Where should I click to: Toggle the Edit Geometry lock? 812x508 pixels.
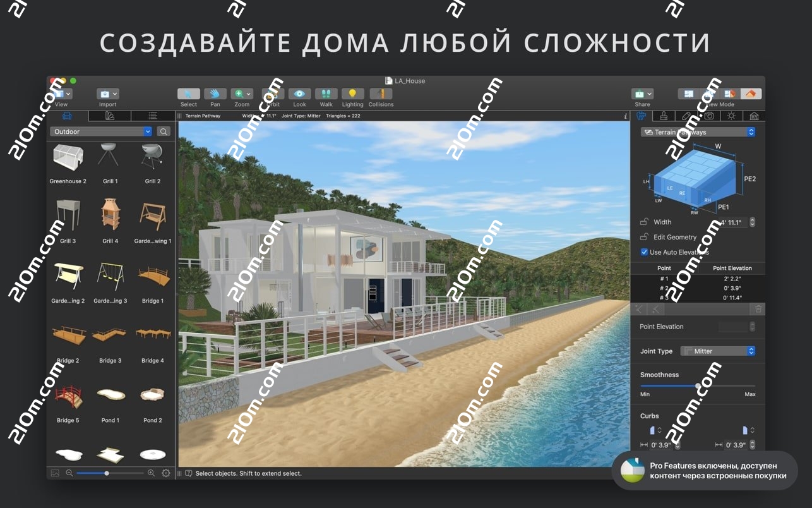644,237
